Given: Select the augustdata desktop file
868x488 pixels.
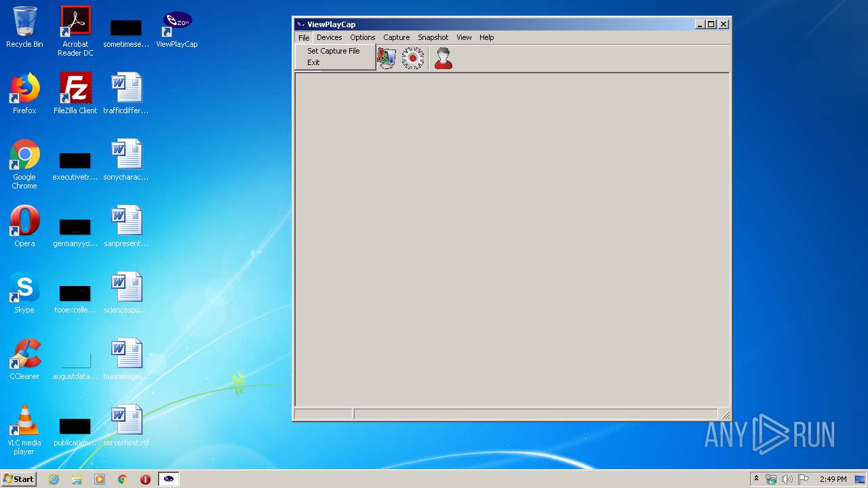Looking at the screenshot, I should [x=75, y=365].
